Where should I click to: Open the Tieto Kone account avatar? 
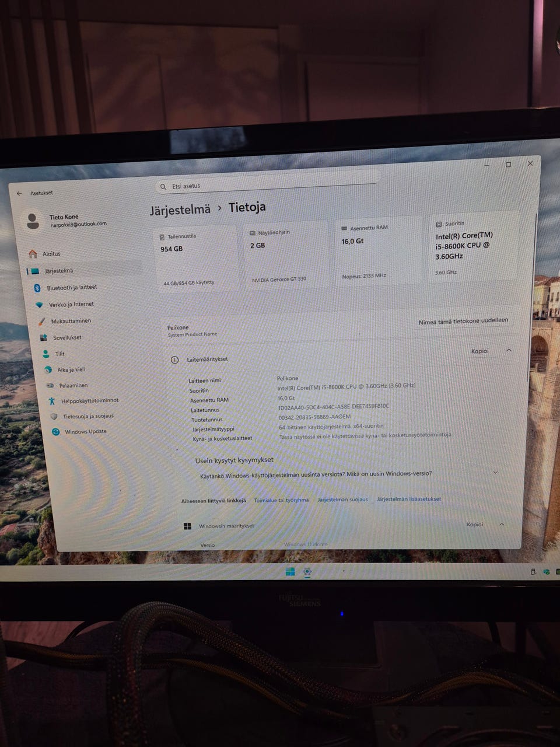(x=33, y=221)
